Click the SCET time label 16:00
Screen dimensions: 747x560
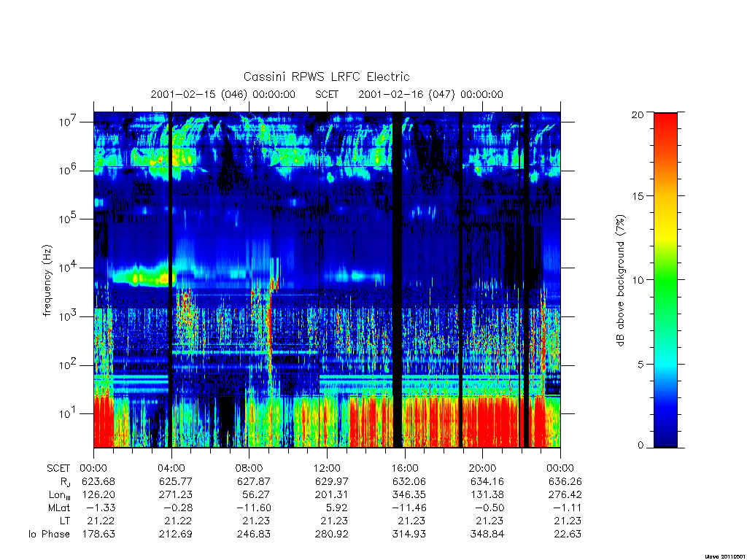coord(405,468)
